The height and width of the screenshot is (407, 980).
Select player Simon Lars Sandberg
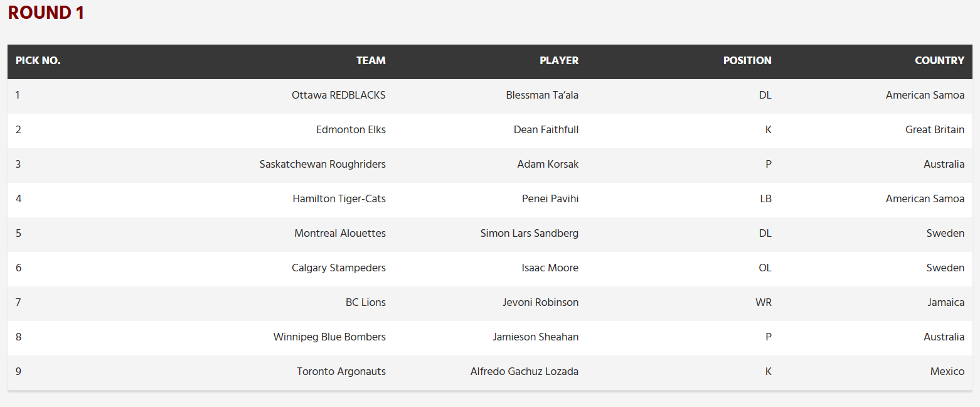click(530, 234)
